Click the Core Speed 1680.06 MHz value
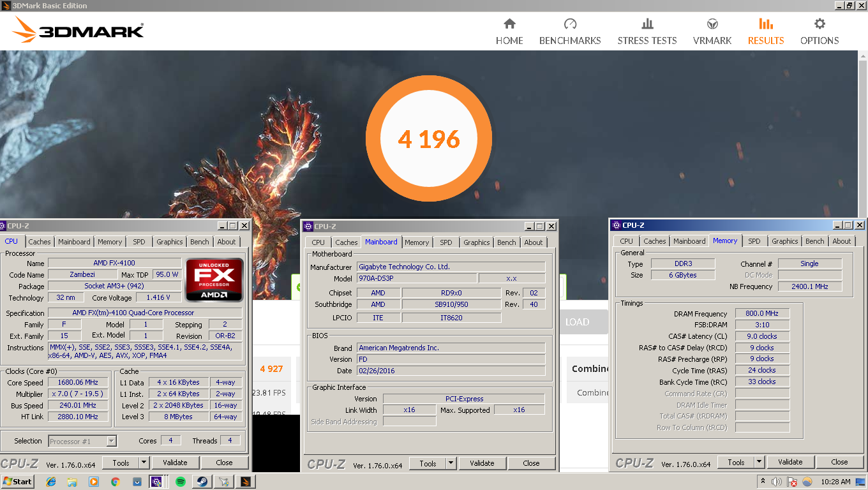868x490 pixels. [x=78, y=382]
